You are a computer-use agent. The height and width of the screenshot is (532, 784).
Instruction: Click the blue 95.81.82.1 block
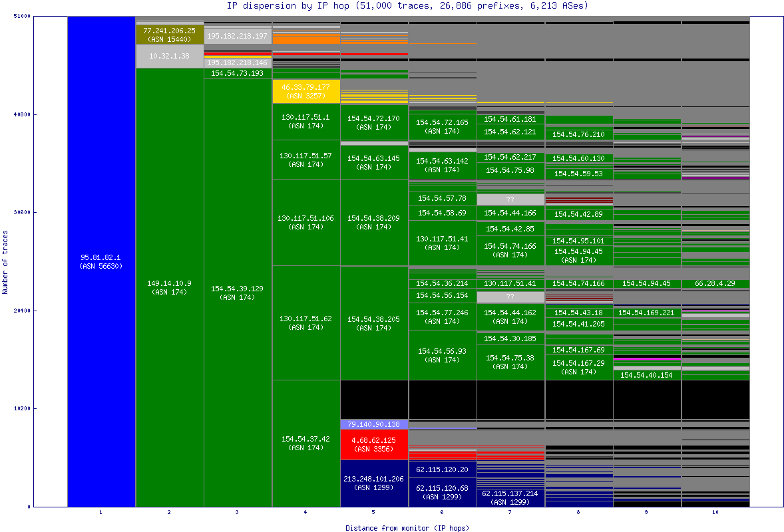(101, 261)
